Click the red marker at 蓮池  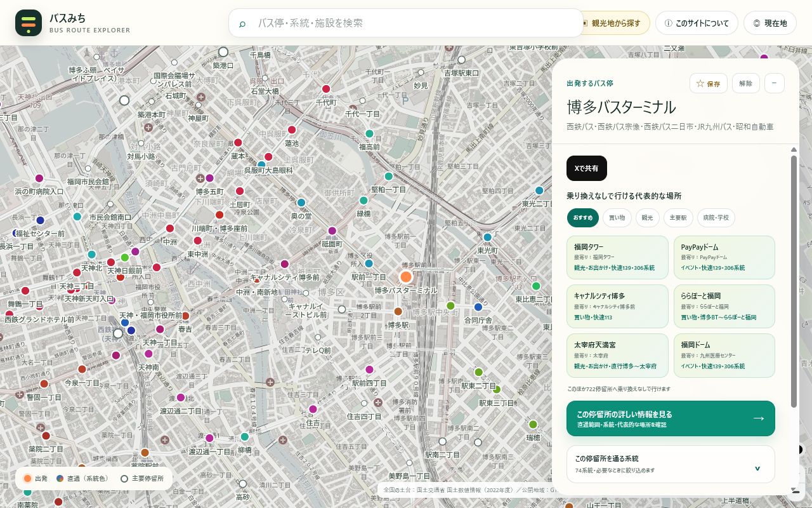[292, 130]
